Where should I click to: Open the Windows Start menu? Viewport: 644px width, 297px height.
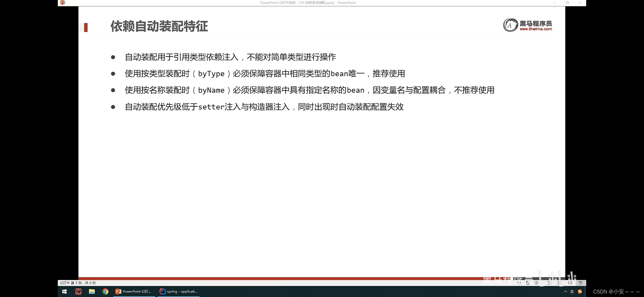pyautogui.click(x=64, y=291)
